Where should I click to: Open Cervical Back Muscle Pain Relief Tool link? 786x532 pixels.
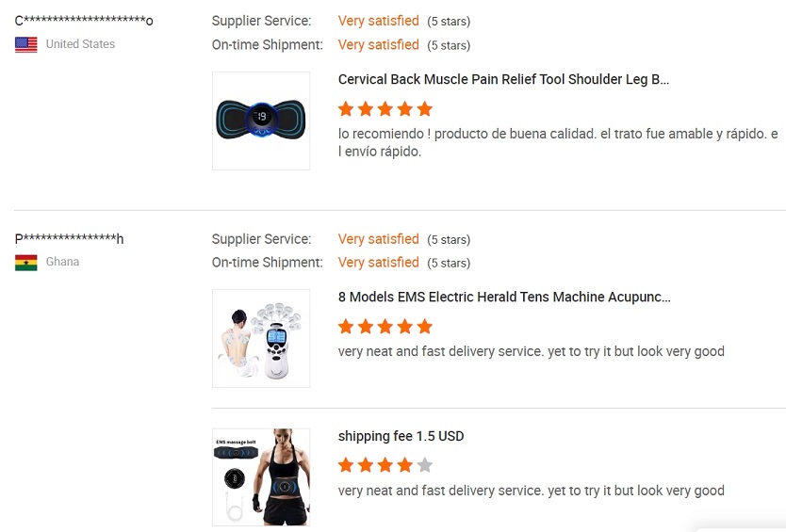point(503,79)
